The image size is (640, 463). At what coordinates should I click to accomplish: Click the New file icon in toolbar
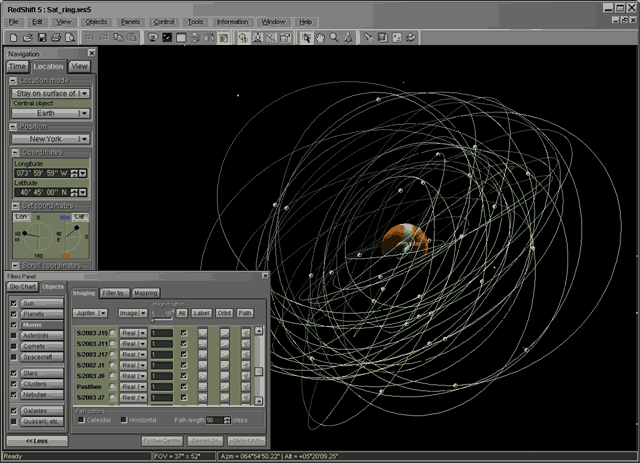[13, 38]
